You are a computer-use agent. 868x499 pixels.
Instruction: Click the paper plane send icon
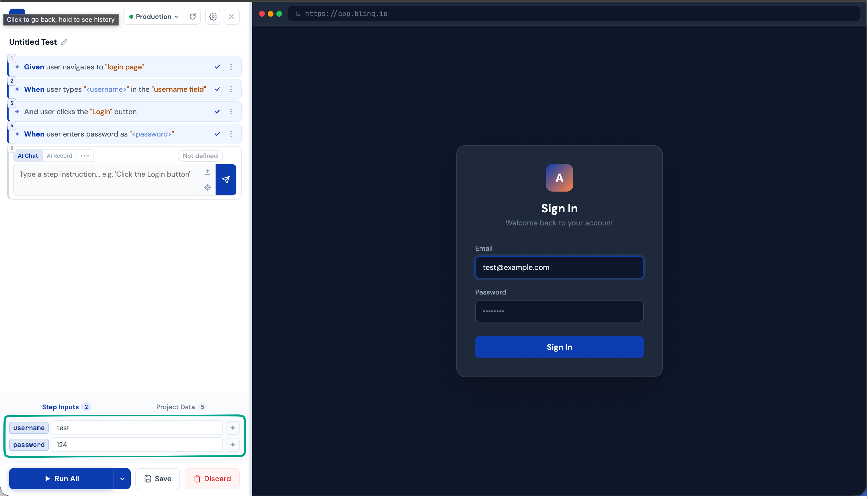(x=226, y=180)
